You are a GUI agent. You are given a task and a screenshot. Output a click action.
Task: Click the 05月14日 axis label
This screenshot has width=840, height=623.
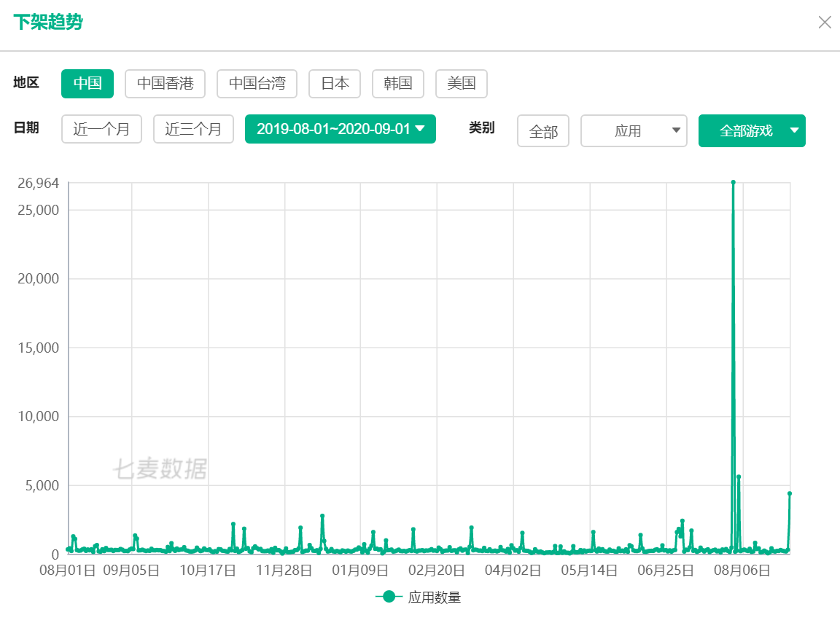pyautogui.click(x=589, y=571)
